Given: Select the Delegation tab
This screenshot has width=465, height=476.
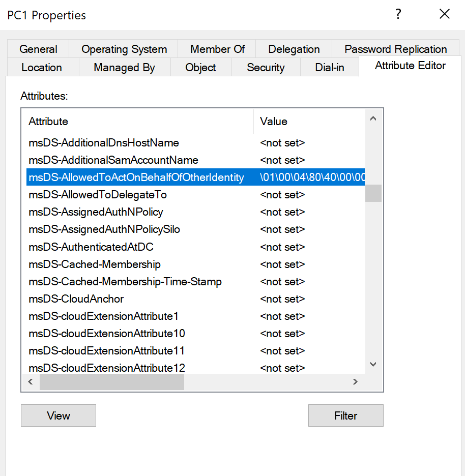Looking at the screenshot, I should [x=294, y=49].
